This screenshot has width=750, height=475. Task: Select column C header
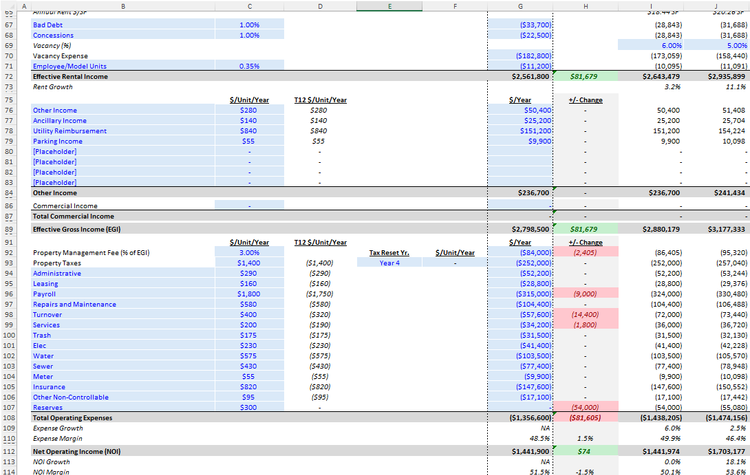249,6
